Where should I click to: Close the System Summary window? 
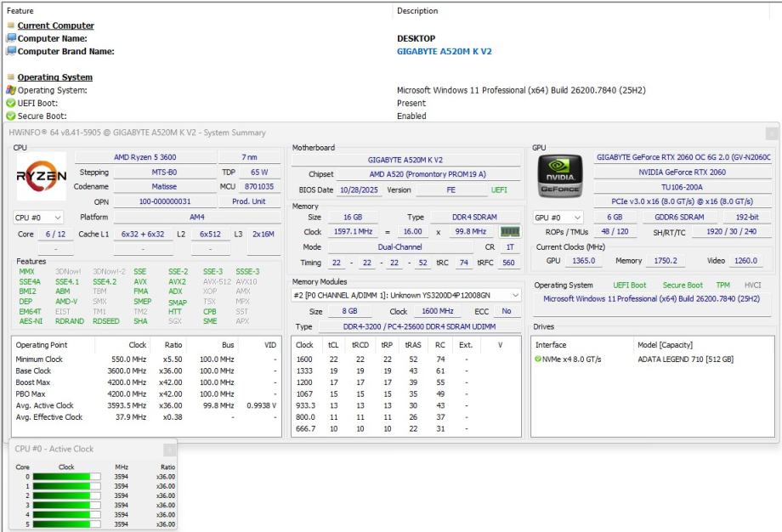point(771,133)
